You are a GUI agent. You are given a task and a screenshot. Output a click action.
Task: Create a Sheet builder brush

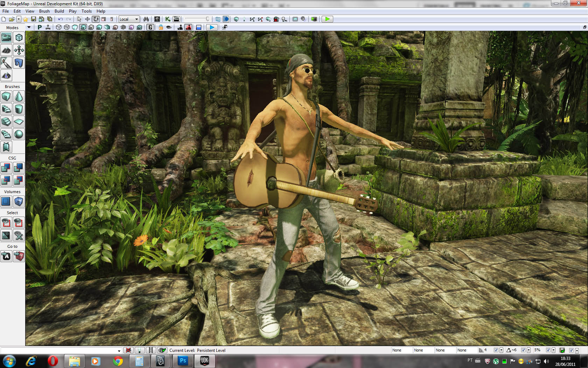pyautogui.click(x=19, y=122)
